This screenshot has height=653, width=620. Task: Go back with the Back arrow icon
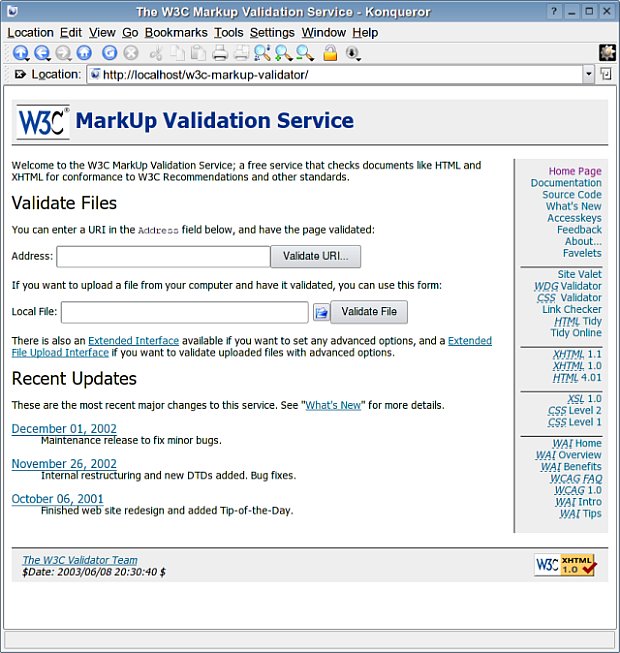(42, 53)
